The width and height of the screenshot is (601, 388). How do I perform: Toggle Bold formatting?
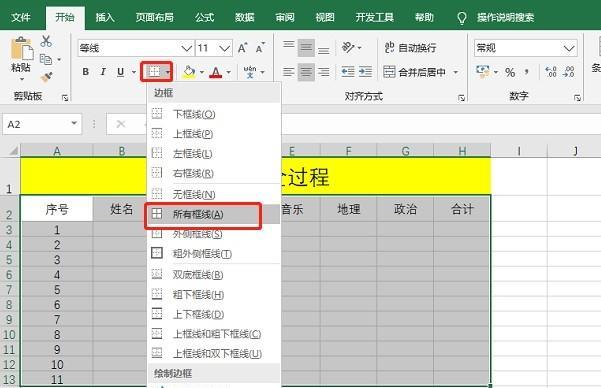pyautogui.click(x=86, y=72)
